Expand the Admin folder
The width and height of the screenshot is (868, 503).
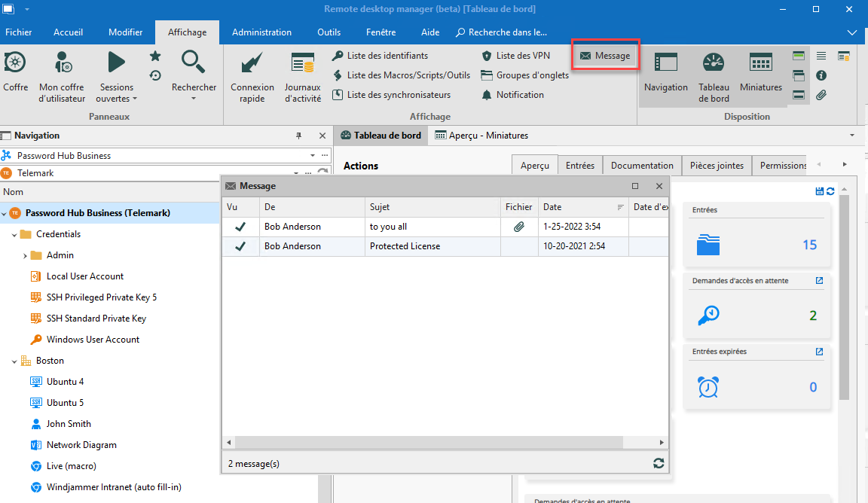(x=26, y=255)
